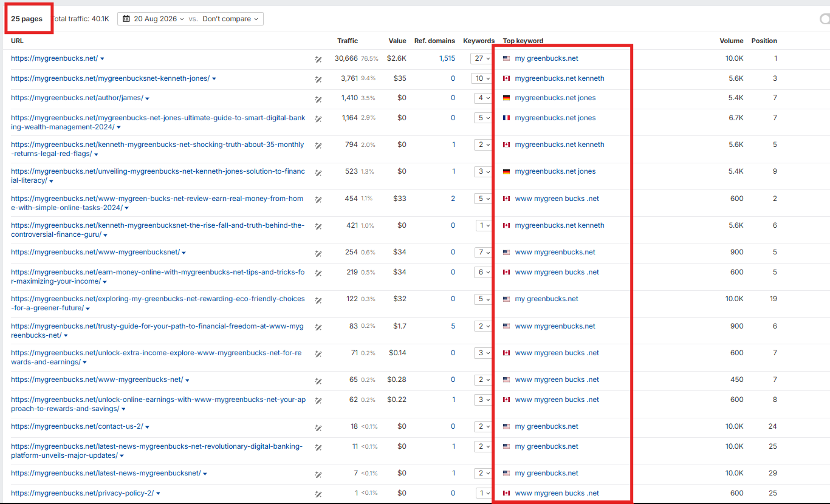
Task: Click inspect icon for latest-news-mygreenbucksnet row
Action: point(318,474)
